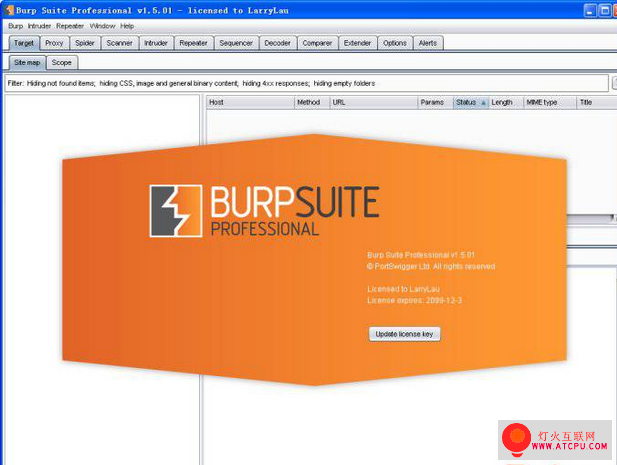Click the splash version text v1.5.01
Screen dimensions: 617x465
point(421,255)
